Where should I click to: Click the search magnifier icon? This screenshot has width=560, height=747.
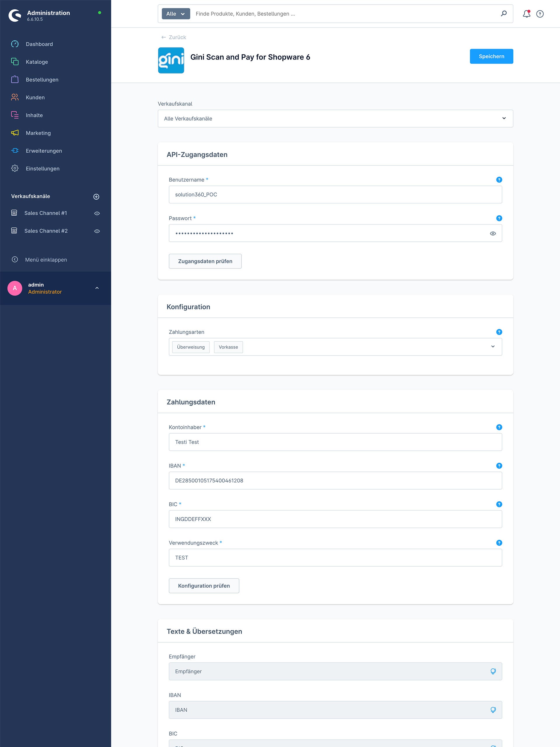504,13
